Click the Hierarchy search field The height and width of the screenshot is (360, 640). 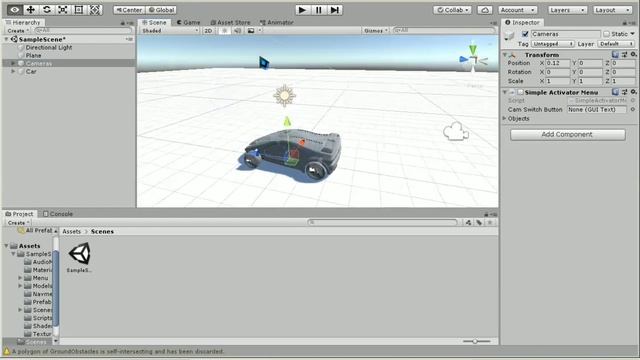pyautogui.click(x=83, y=31)
